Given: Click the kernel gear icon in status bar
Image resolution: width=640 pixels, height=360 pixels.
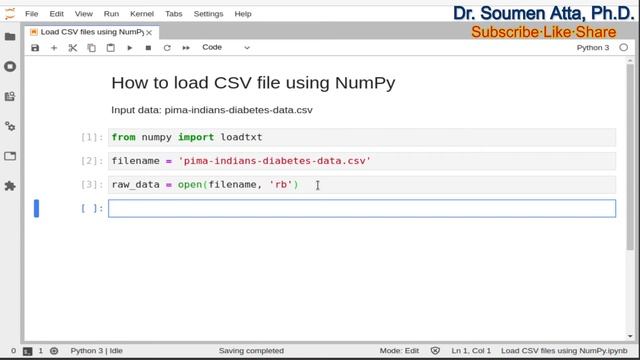Looking at the screenshot, I should pos(54,351).
